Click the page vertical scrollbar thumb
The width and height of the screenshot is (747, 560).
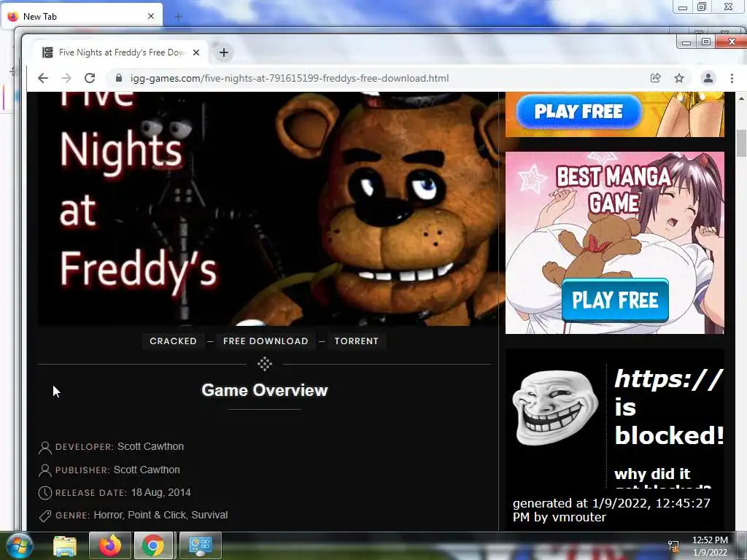pyautogui.click(x=741, y=142)
